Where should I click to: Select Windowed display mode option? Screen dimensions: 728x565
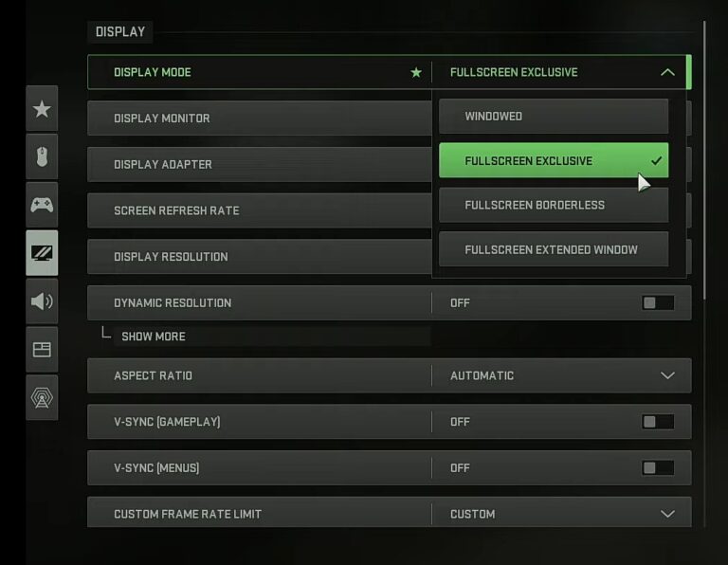click(x=554, y=117)
